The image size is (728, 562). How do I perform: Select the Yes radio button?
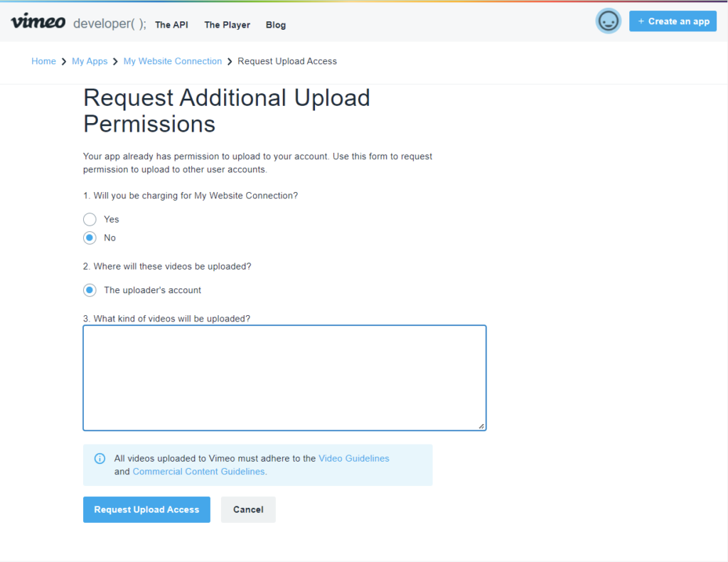[90, 219]
